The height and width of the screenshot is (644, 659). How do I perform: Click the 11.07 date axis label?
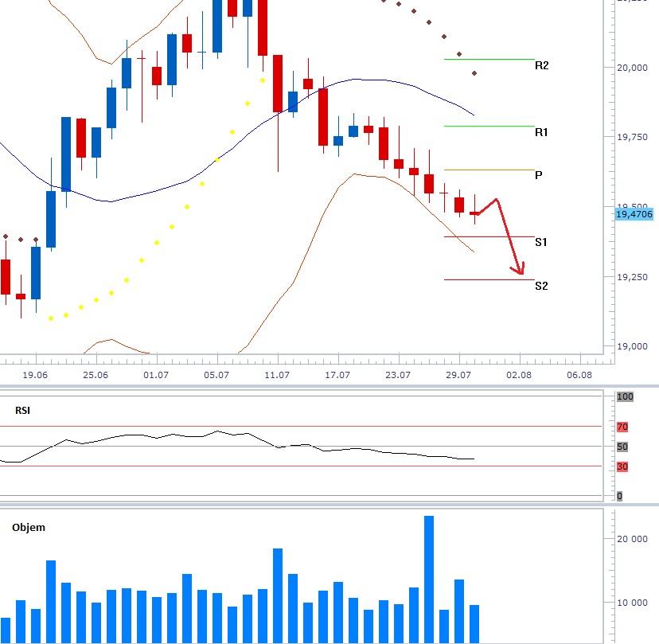coord(277,375)
